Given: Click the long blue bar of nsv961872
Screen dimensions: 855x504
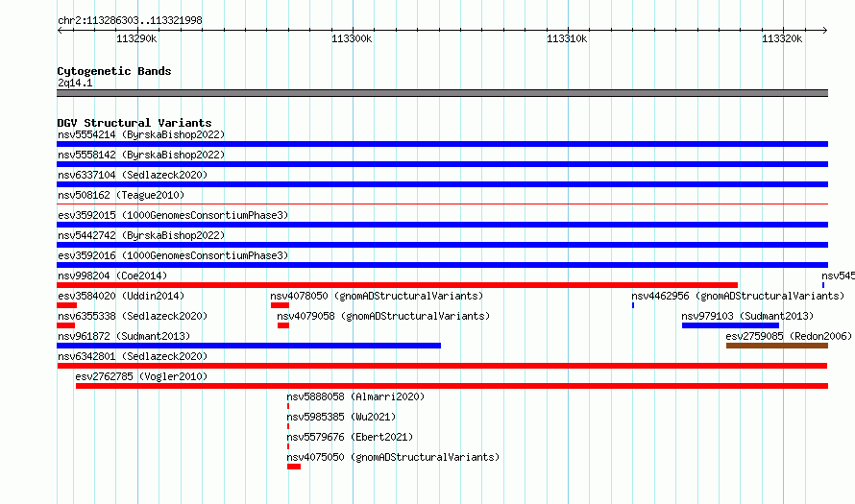Looking at the screenshot, I should coord(249,346).
